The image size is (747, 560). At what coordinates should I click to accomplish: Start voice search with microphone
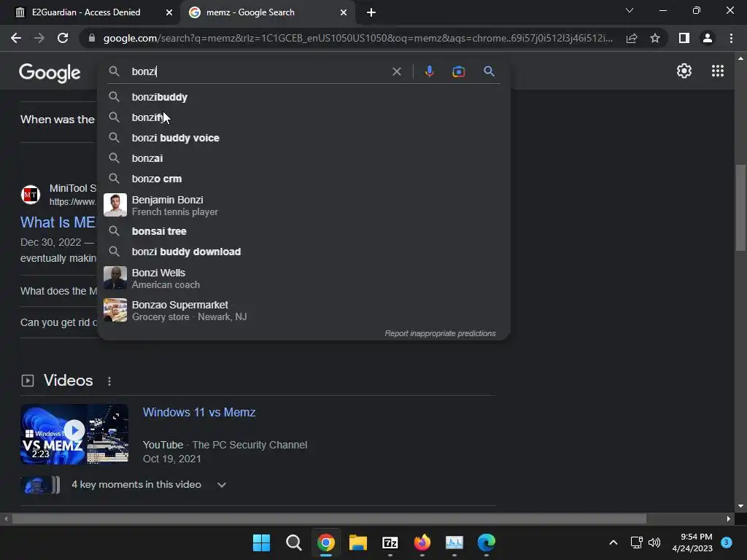pyautogui.click(x=429, y=71)
